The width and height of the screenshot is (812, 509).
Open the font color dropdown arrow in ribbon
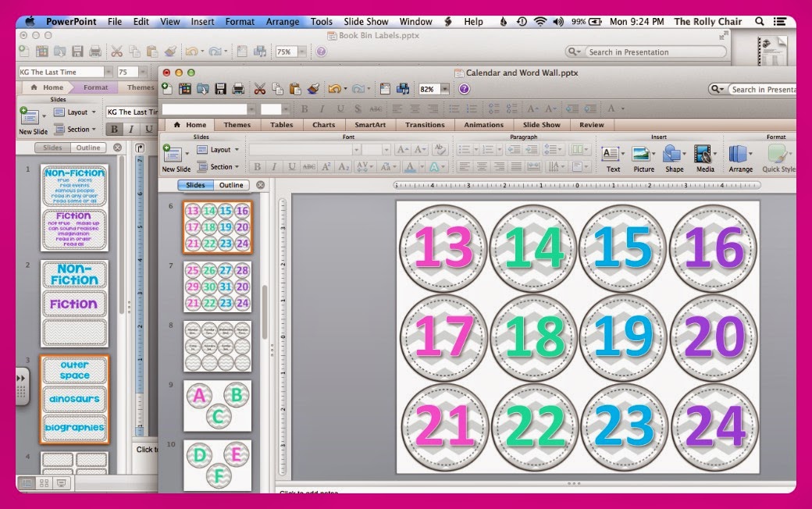tap(422, 167)
